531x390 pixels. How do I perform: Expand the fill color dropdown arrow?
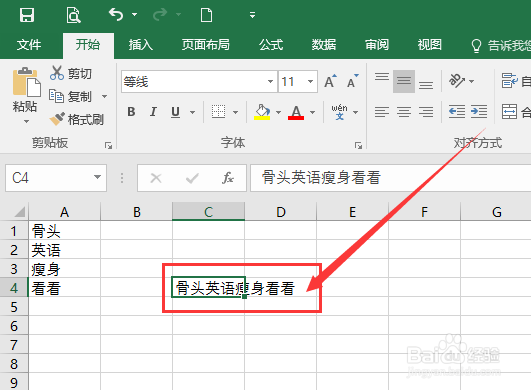click(x=278, y=112)
